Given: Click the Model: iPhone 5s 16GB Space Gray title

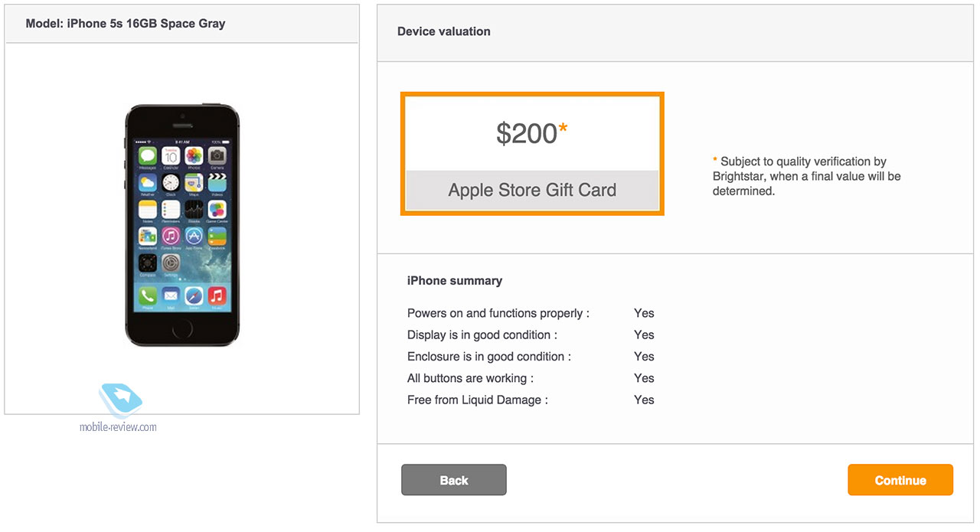Looking at the screenshot, I should click(126, 24).
